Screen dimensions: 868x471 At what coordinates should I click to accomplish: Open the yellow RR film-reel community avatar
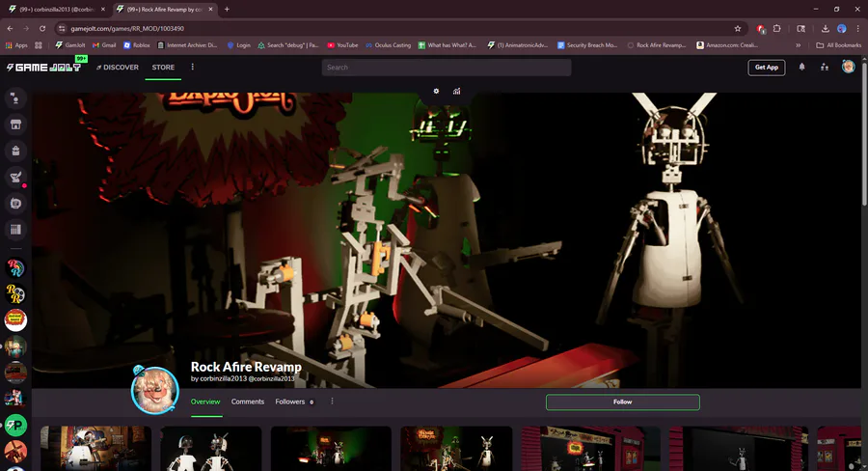coord(15,293)
